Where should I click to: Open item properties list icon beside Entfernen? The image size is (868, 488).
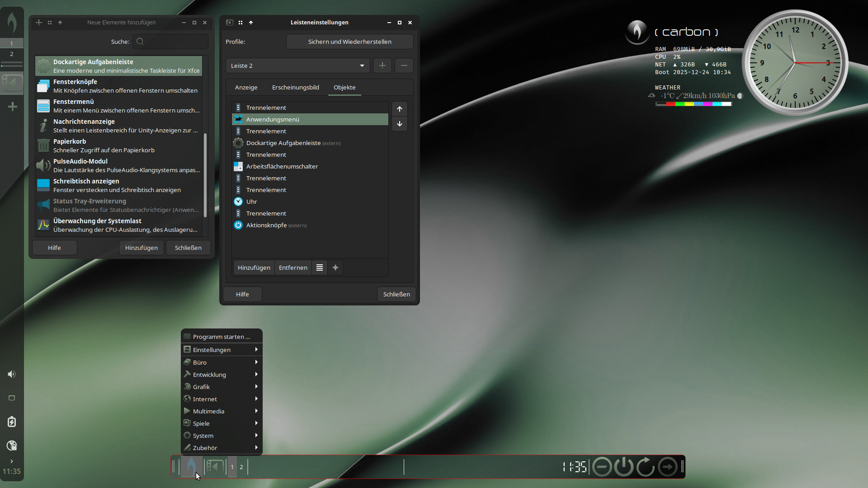(320, 267)
